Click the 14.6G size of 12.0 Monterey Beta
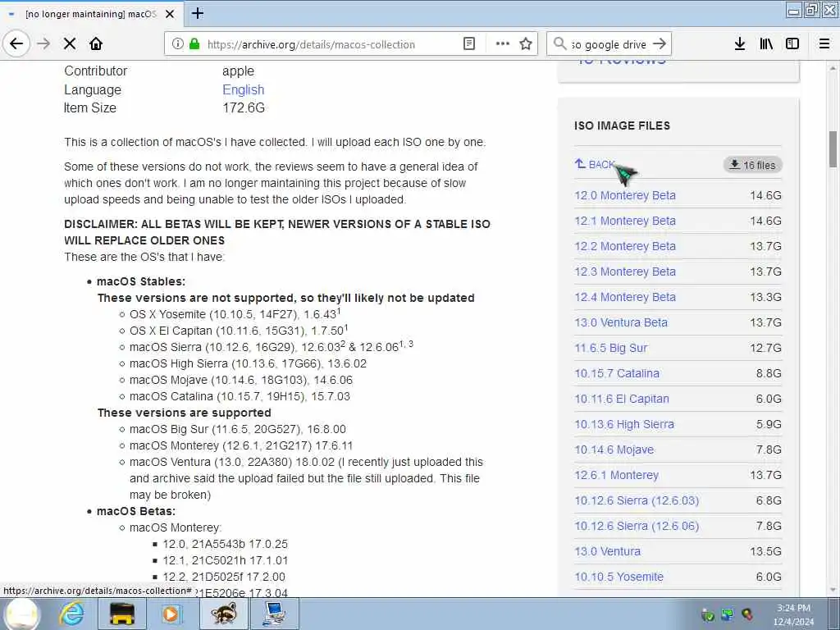The height and width of the screenshot is (630, 840). click(765, 195)
